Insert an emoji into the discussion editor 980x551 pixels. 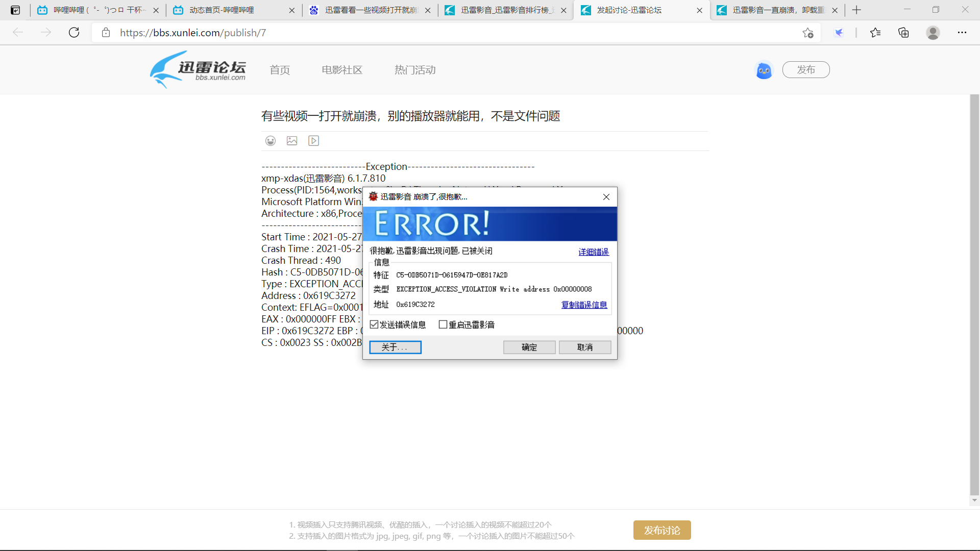pyautogui.click(x=271, y=141)
